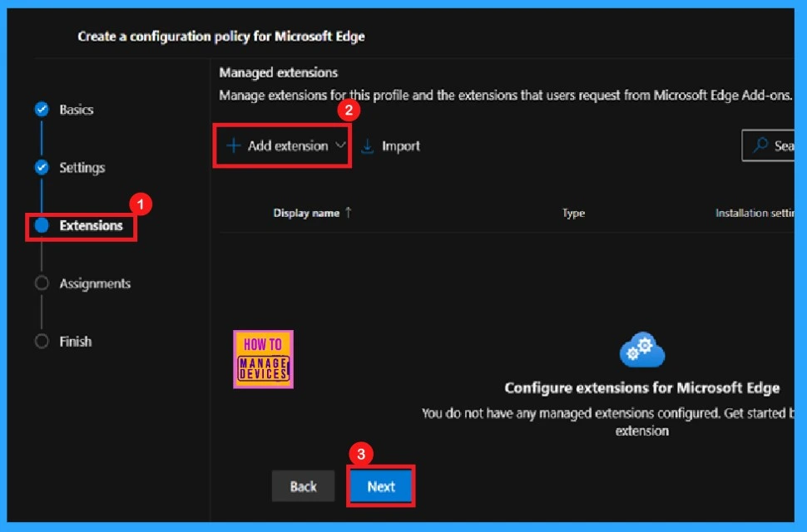Click the Configure extensions for Microsoft Edge heading
This screenshot has width=807, height=532.
pyautogui.click(x=641, y=387)
